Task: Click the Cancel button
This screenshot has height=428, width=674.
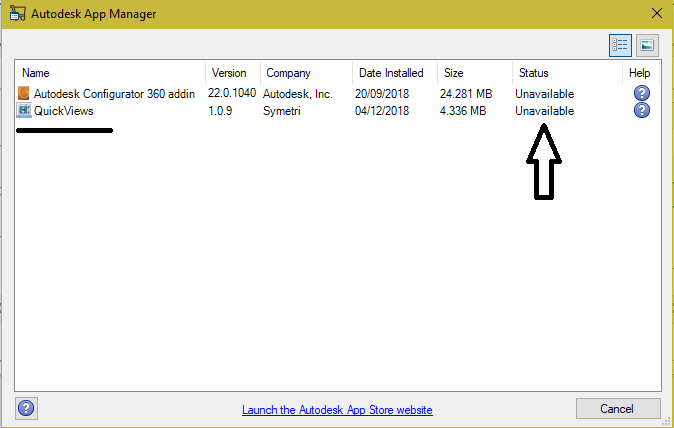Action: tap(618, 409)
